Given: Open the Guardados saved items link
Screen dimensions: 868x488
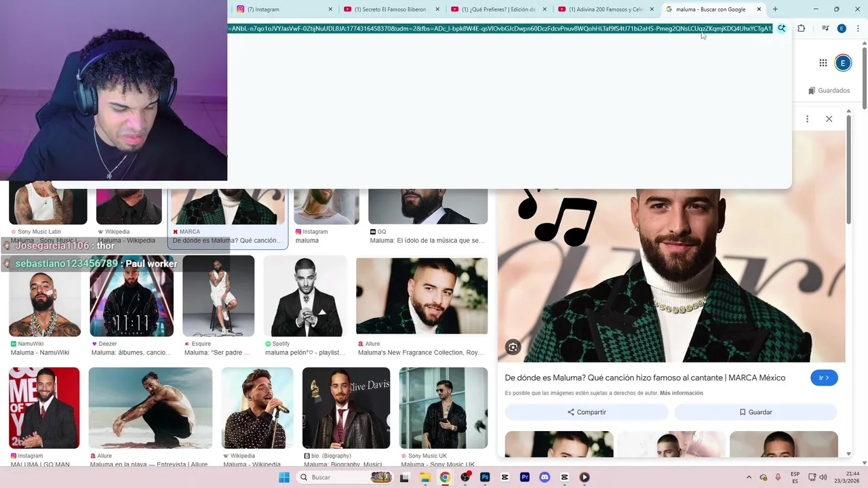Looking at the screenshot, I should tap(829, 90).
